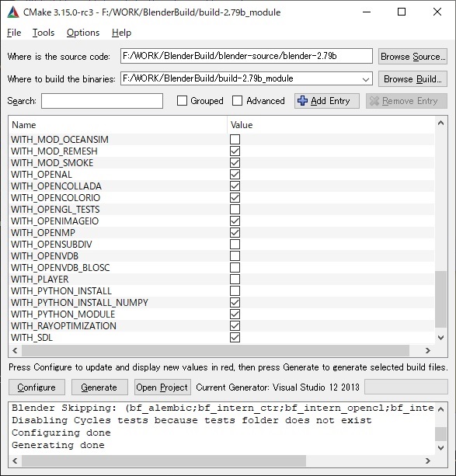The image size is (456, 476).
Task: Uncheck WITH_MOD_SMOKE option
Action: point(235,163)
